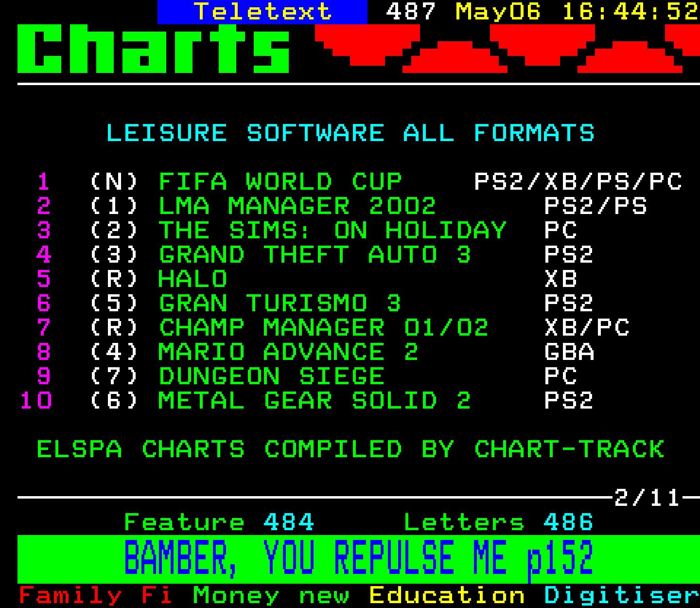This screenshot has height=608, width=700.
Task: Click the XB/PC format for Champ Manager
Action: tap(587, 328)
